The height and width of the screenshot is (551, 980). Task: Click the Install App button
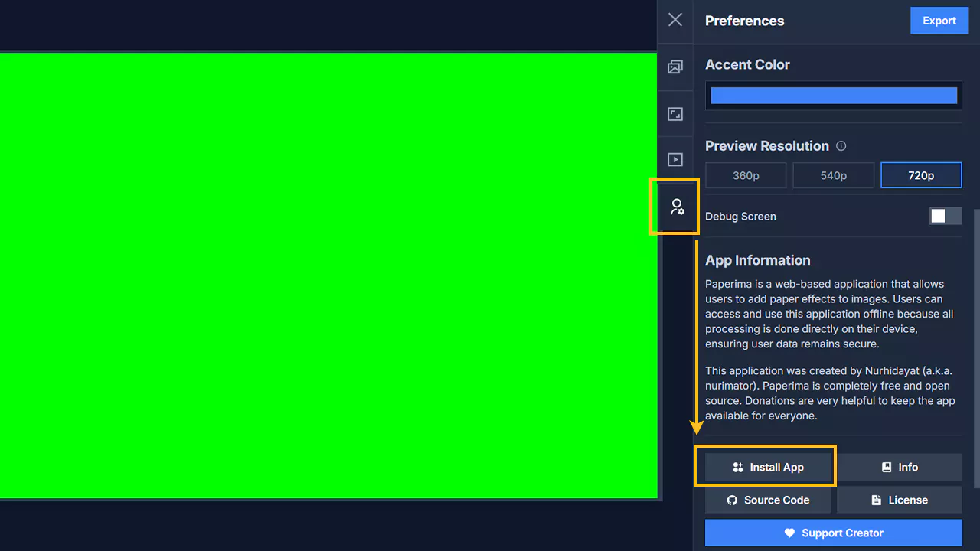coord(768,467)
